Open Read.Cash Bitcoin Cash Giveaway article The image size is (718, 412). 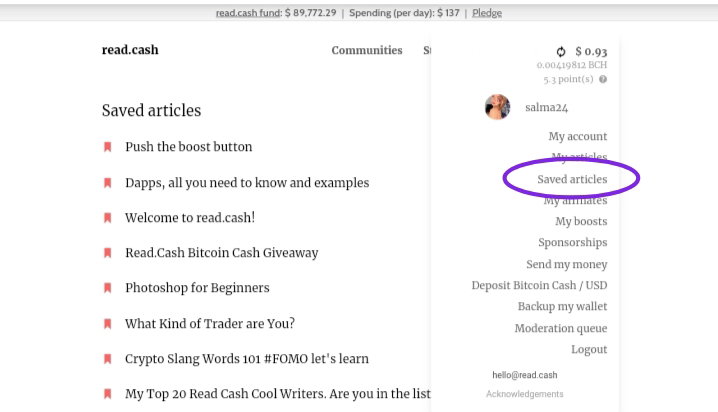tap(222, 253)
